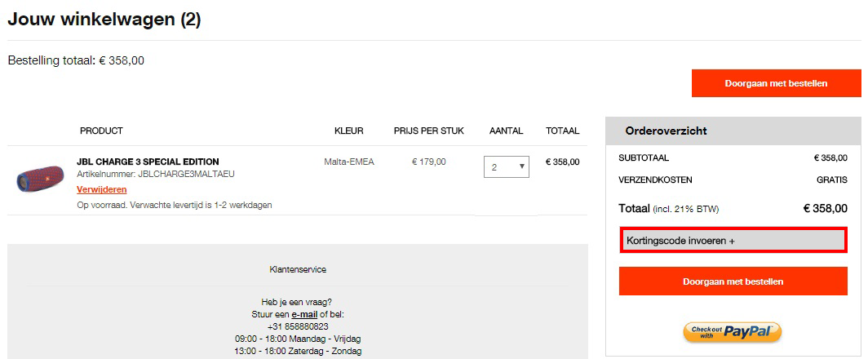
Task: Select the PRIJS PER STUK column header
Action: pyautogui.click(x=428, y=131)
